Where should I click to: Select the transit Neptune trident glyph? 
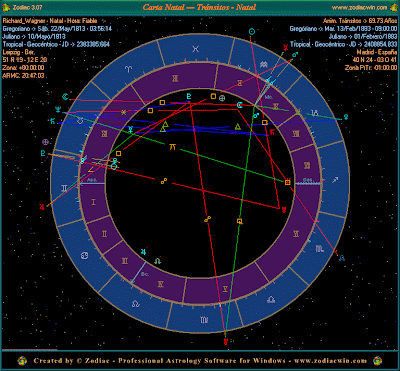tap(59, 110)
